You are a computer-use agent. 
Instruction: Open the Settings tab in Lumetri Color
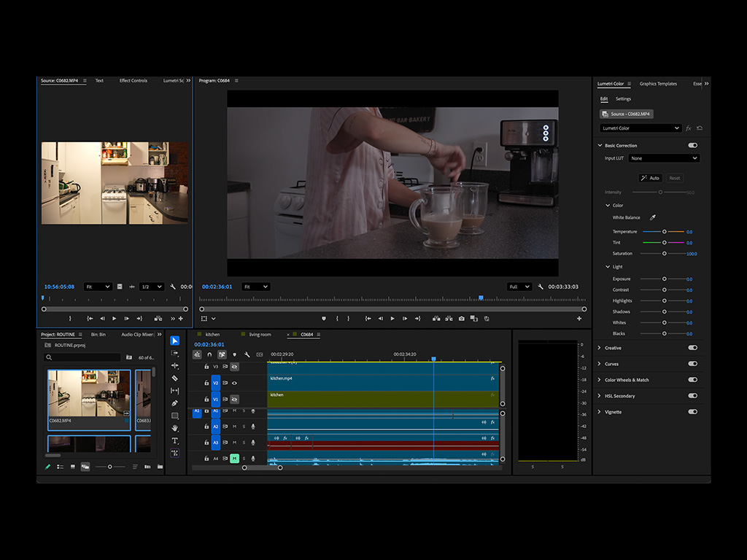(623, 98)
